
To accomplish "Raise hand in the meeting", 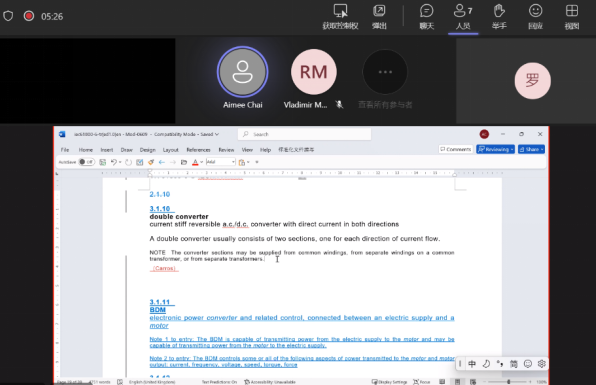I will point(499,16).
